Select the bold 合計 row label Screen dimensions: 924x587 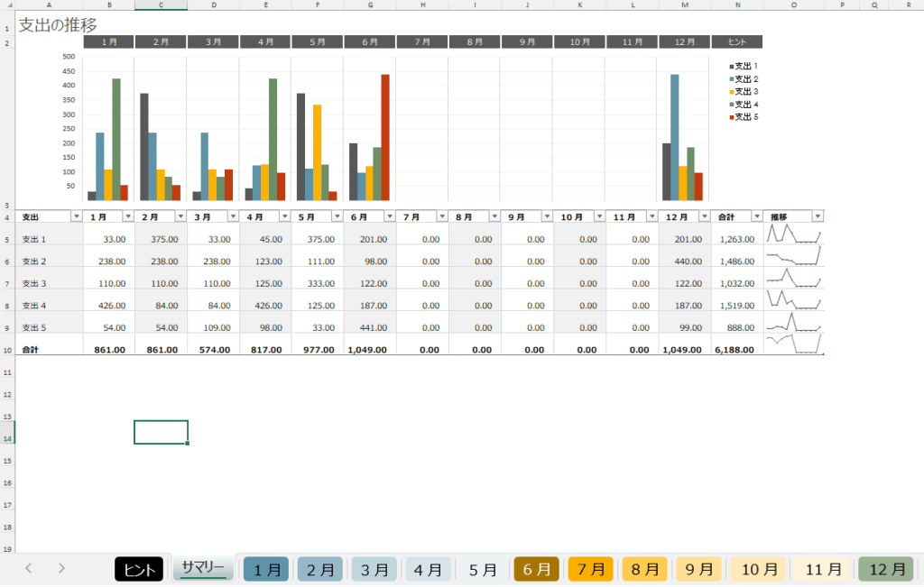(x=49, y=344)
